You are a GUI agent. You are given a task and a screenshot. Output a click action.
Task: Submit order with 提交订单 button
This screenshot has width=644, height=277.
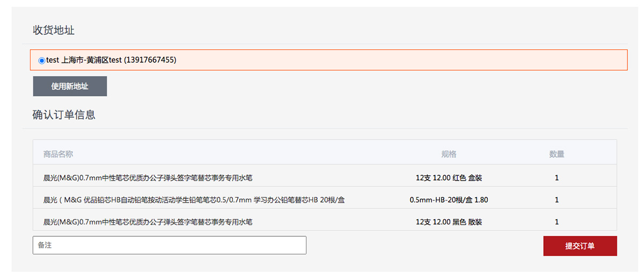coord(580,246)
